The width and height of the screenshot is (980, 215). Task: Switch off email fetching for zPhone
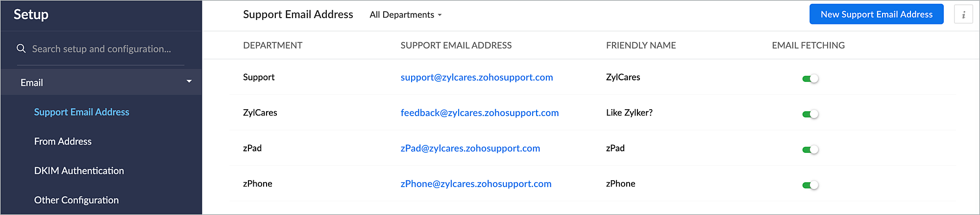(x=810, y=185)
